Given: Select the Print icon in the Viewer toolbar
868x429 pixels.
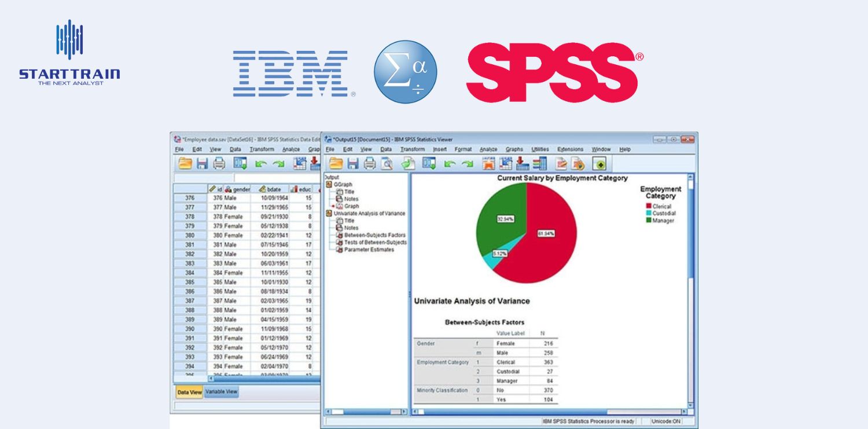Looking at the screenshot, I should 369,164.
